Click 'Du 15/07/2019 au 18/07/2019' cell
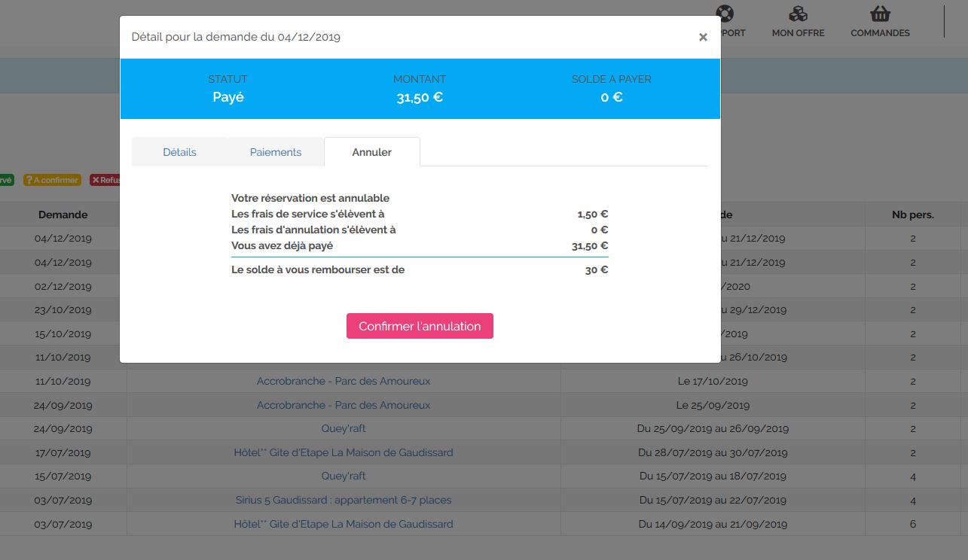The image size is (968, 560). click(x=713, y=476)
